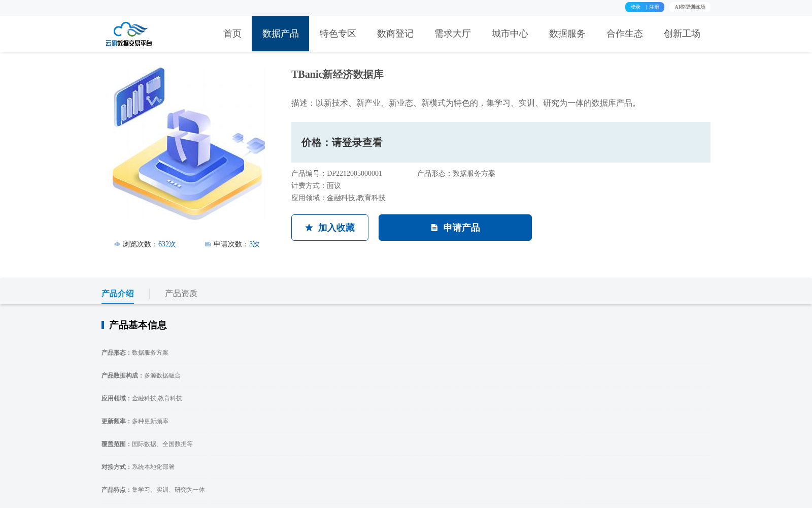The image size is (812, 508).
Task: Click the TBanic新经济数据库 title
Action: (337, 74)
